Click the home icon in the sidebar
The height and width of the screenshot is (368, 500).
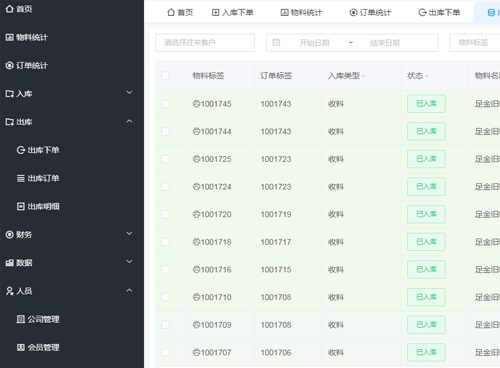10,9
